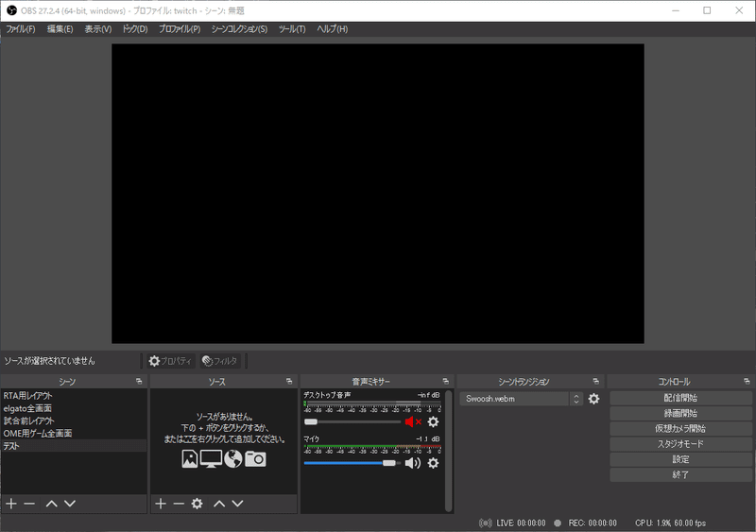
Task: Click CPU 1.9%, 60.00 fps status text
Action: (670, 523)
